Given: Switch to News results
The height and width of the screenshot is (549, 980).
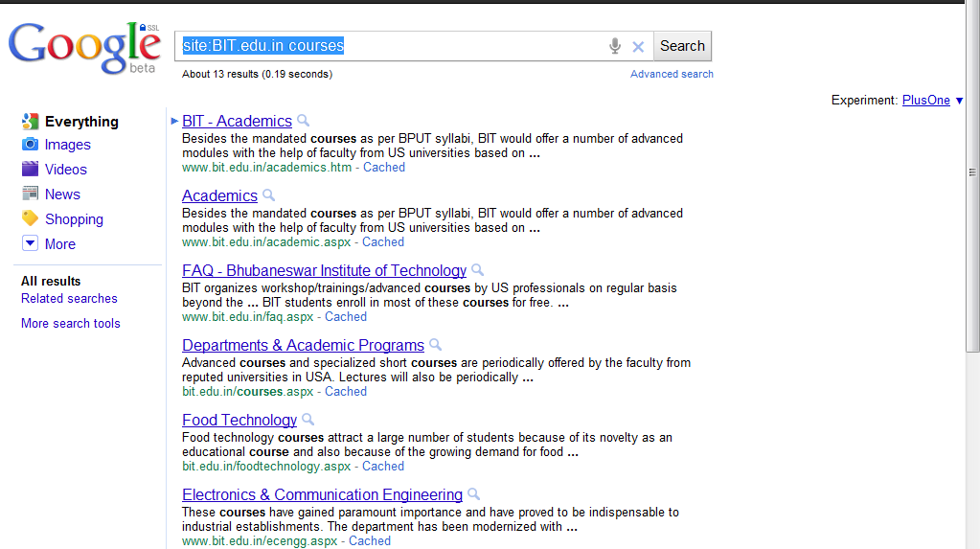Looking at the screenshot, I should click(x=62, y=194).
